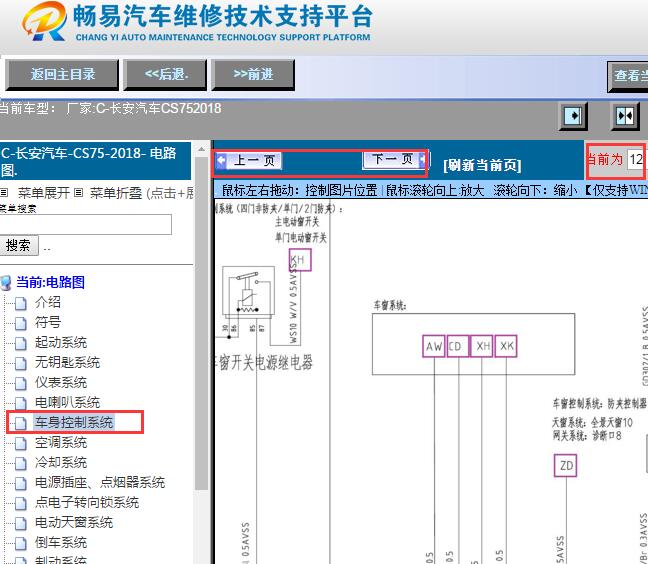Click the relay symbol in the diagram

248,293
